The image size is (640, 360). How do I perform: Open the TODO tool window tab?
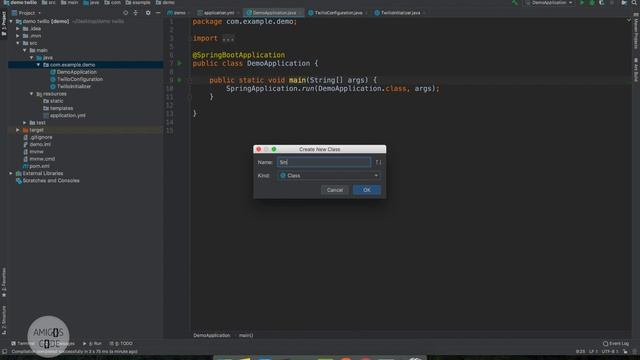click(x=121, y=344)
